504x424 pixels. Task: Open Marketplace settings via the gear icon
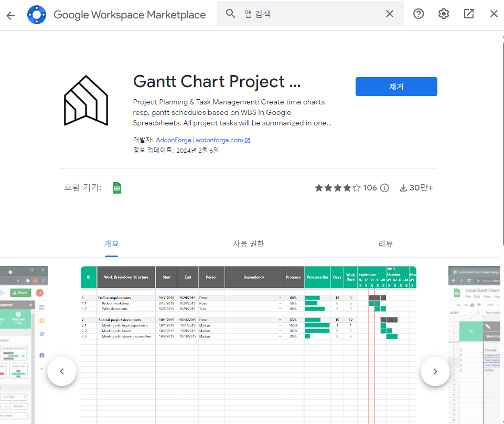[x=443, y=14]
